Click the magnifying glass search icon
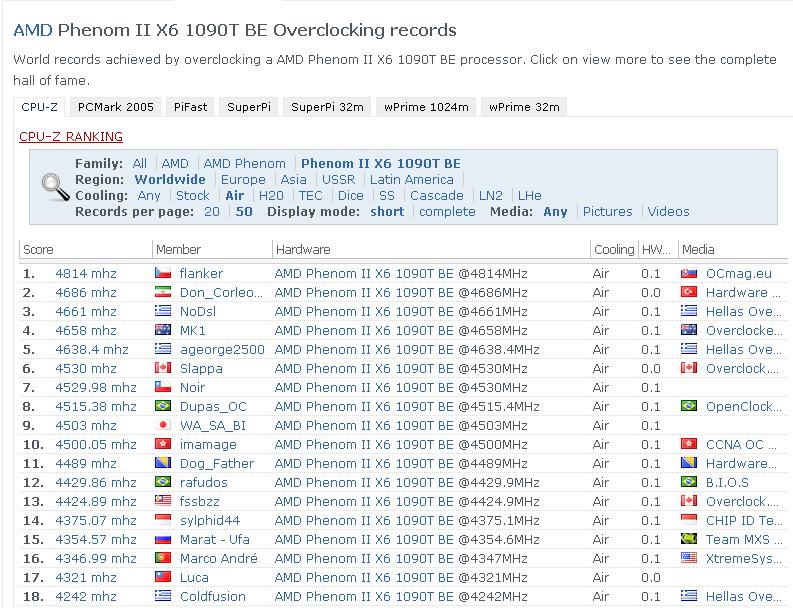 (56, 187)
